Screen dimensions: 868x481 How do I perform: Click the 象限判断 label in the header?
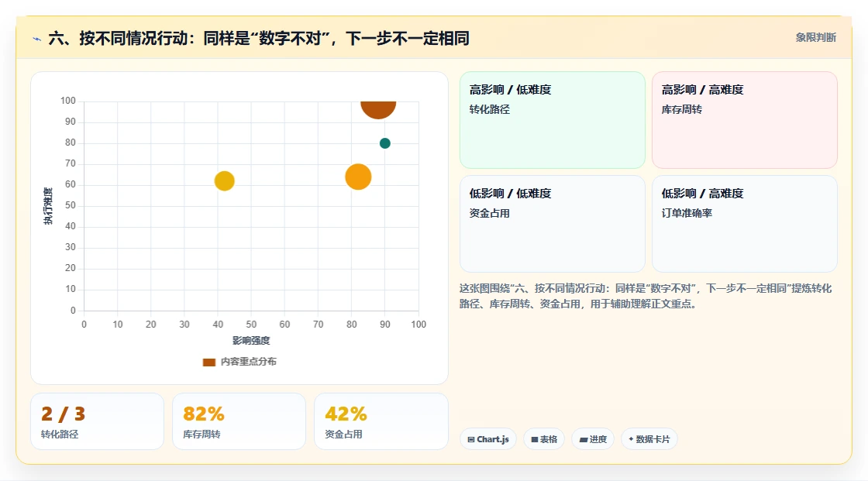click(815, 38)
